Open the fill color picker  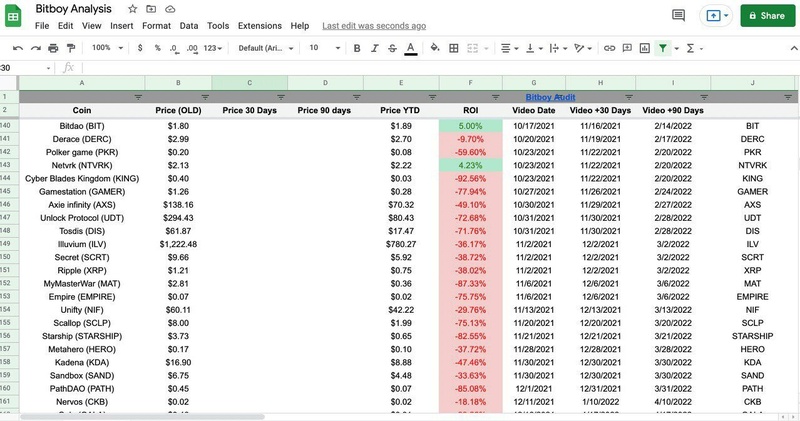tap(435, 48)
